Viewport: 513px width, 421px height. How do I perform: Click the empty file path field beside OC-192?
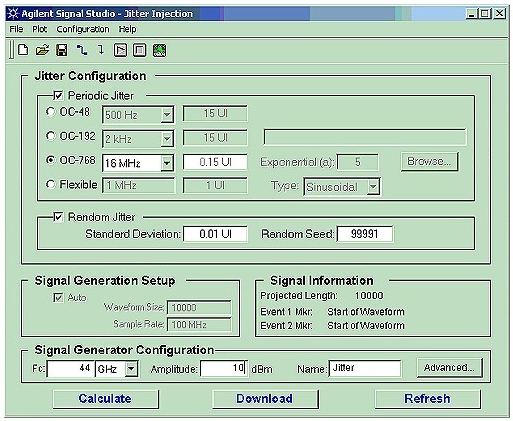(365, 137)
